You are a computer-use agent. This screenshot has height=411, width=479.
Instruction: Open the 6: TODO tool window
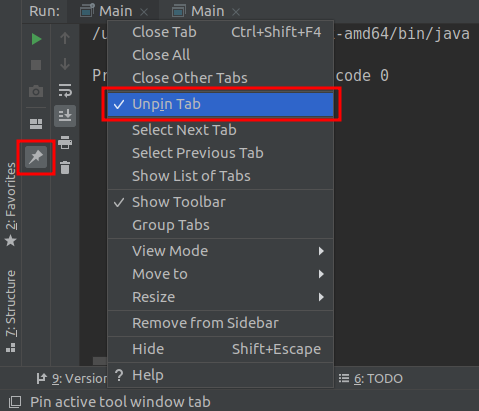pos(371,379)
